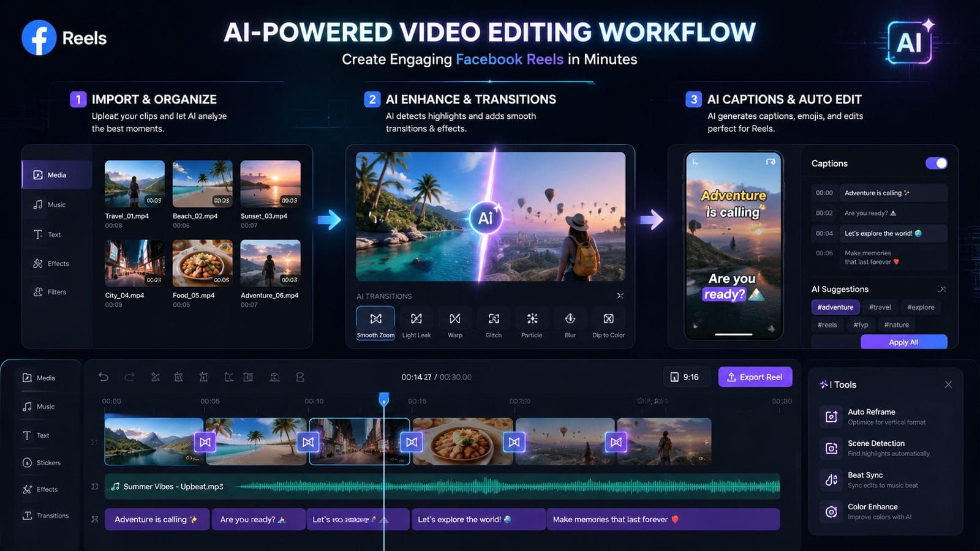This screenshot has height=551, width=980.
Task: Pick the Dip to Color transition
Action: [609, 323]
